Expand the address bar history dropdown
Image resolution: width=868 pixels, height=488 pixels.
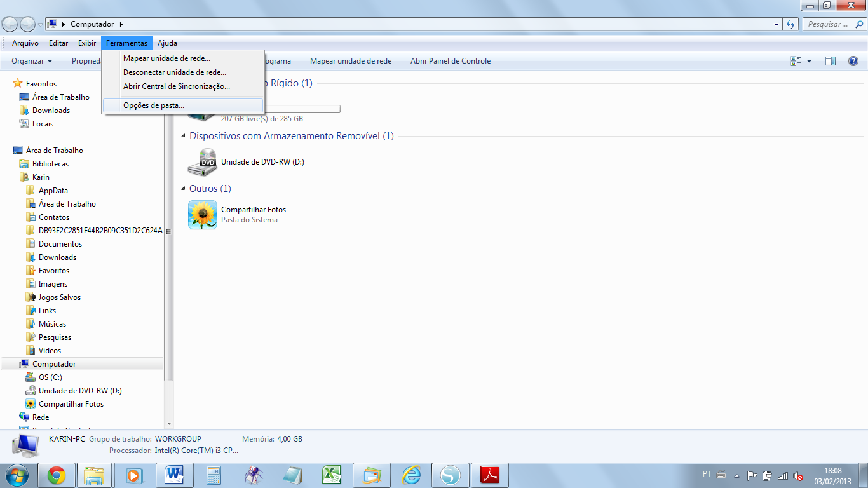point(776,24)
